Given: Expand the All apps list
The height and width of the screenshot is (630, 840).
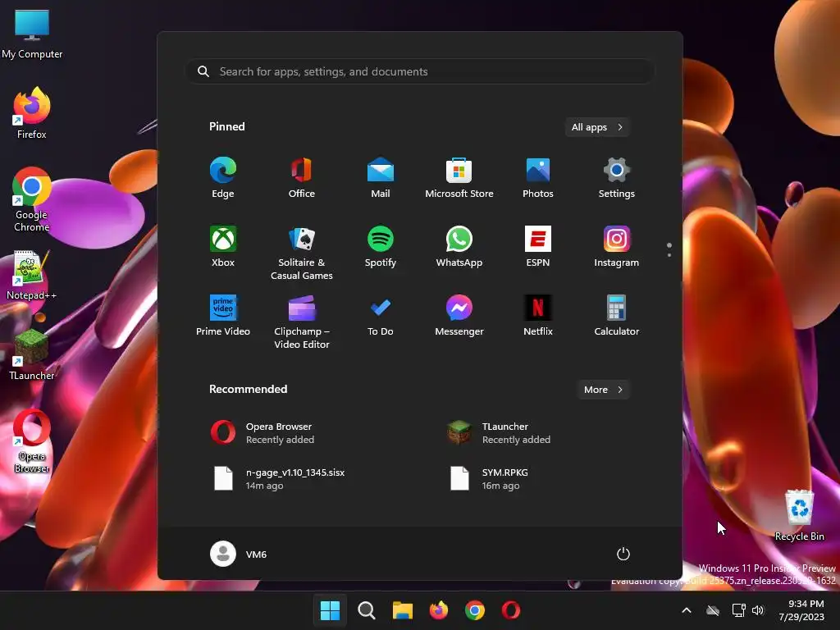Looking at the screenshot, I should [597, 127].
